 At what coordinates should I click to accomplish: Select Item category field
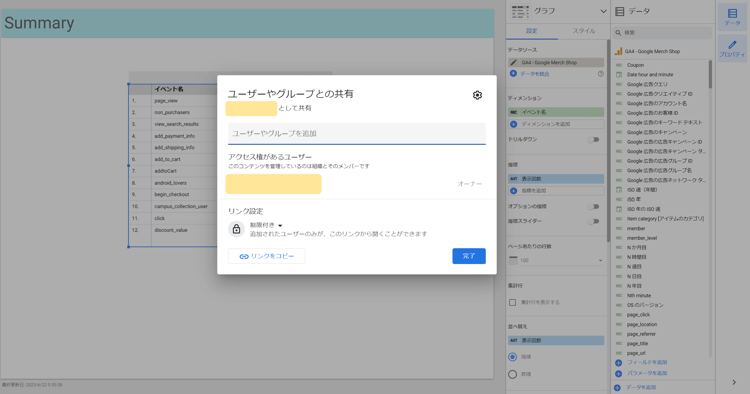665,219
